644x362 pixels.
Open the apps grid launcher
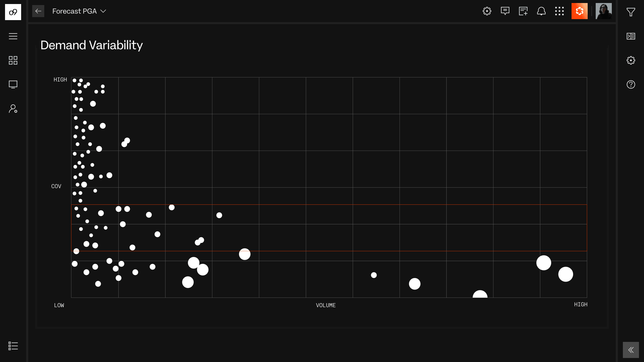tap(559, 11)
